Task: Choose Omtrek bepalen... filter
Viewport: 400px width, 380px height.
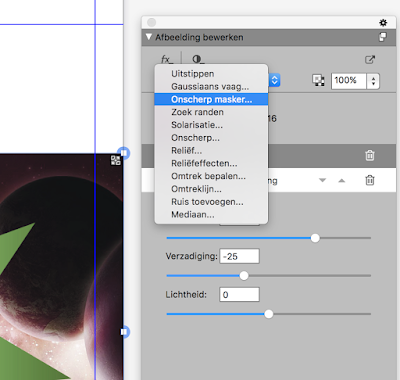Action: click(211, 176)
